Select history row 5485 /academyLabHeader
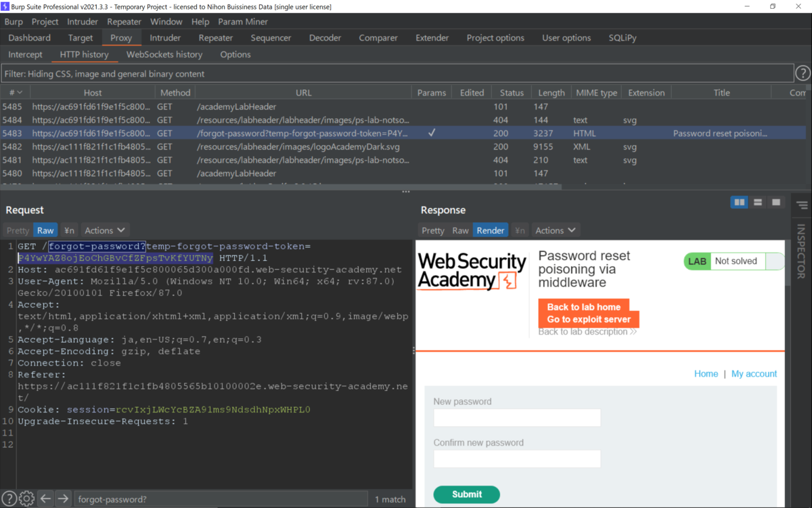The image size is (812, 508). (403, 106)
